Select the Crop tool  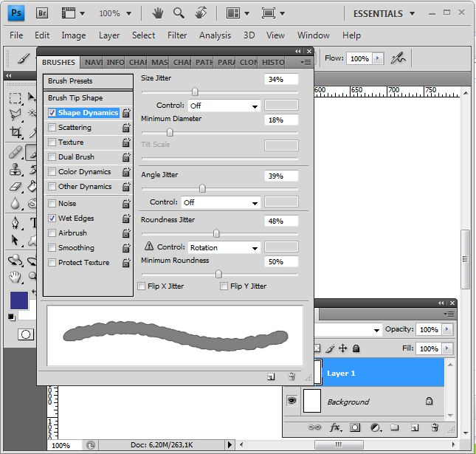[15, 132]
